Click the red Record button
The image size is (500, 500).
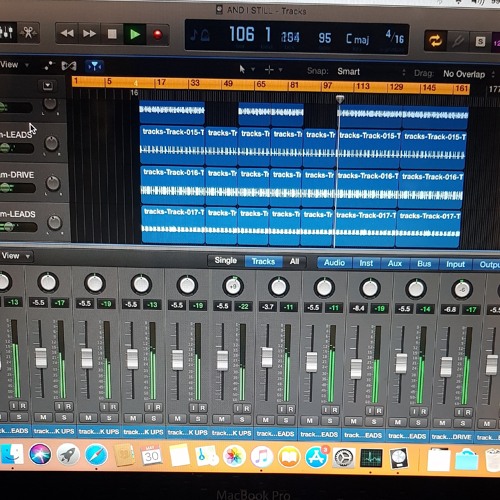(157, 34)
